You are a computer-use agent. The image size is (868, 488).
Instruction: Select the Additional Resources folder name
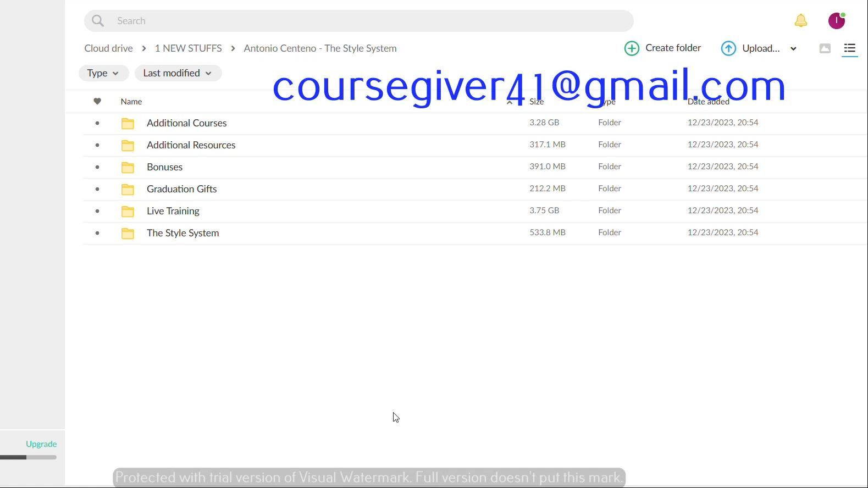[x=191, y=145]
